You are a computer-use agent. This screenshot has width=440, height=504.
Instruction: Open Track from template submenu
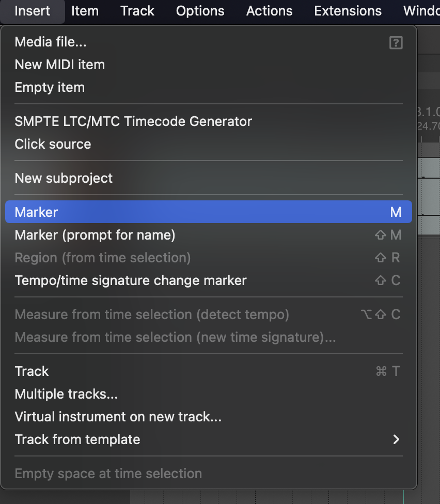209,439
